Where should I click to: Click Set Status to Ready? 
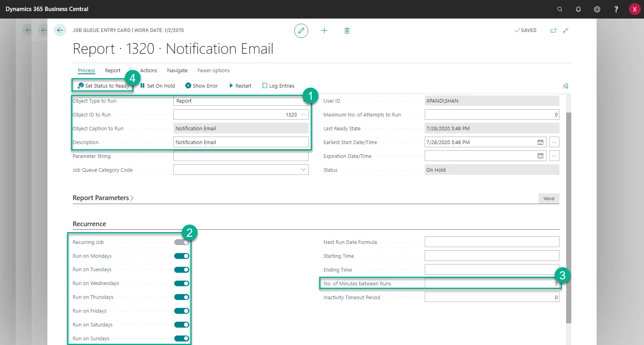coord(104,86)
